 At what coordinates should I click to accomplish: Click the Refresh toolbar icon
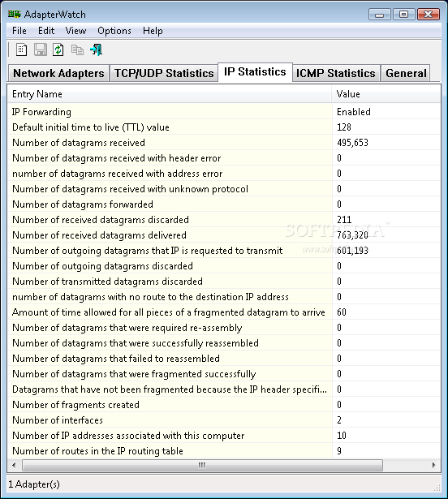(58, 49)
